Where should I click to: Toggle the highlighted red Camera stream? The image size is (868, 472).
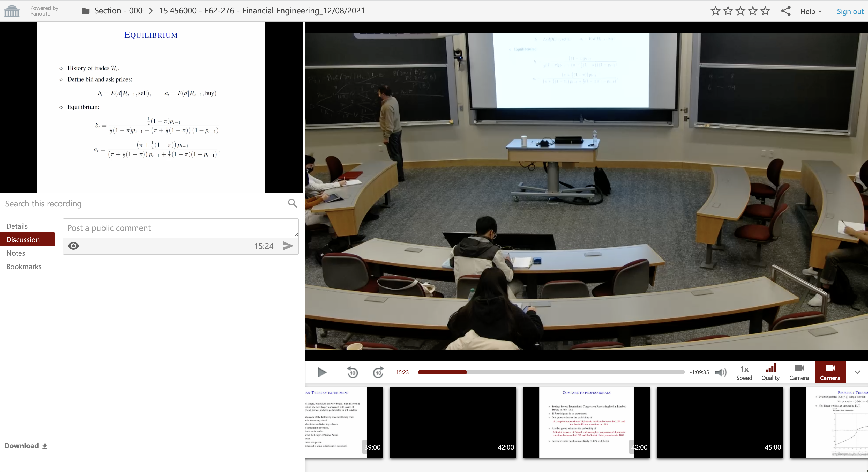829,372
